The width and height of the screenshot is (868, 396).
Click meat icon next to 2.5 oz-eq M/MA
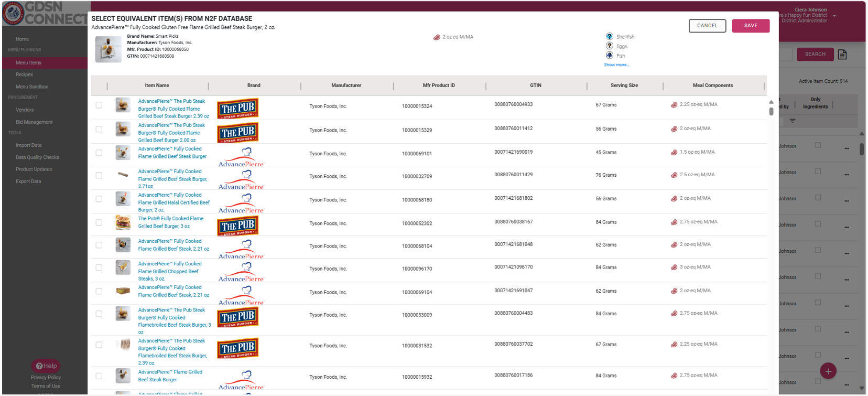tap(674, 175)
